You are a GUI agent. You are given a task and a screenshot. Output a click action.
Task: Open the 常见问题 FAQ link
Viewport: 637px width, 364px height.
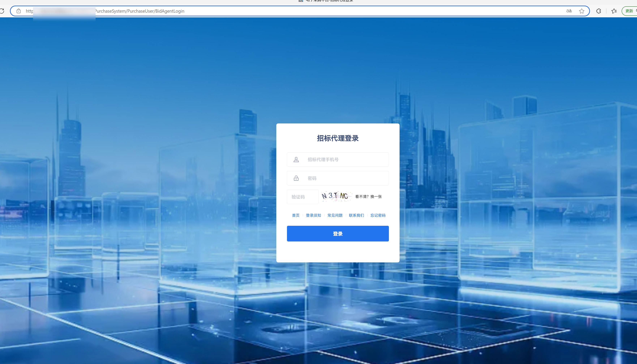point(335,215)
